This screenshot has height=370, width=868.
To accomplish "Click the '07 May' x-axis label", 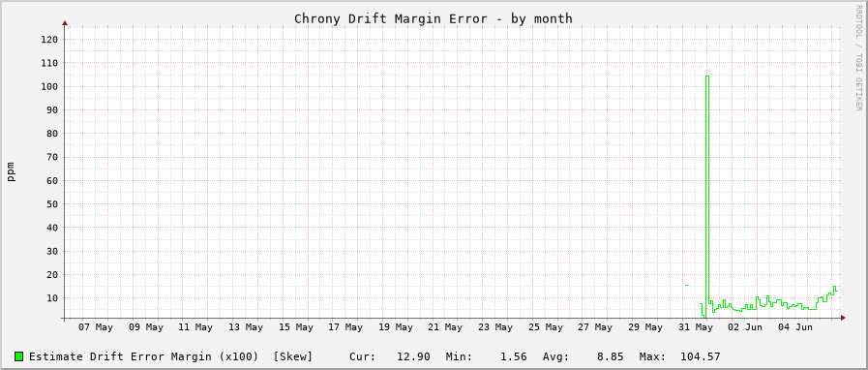I will (97, 328).
